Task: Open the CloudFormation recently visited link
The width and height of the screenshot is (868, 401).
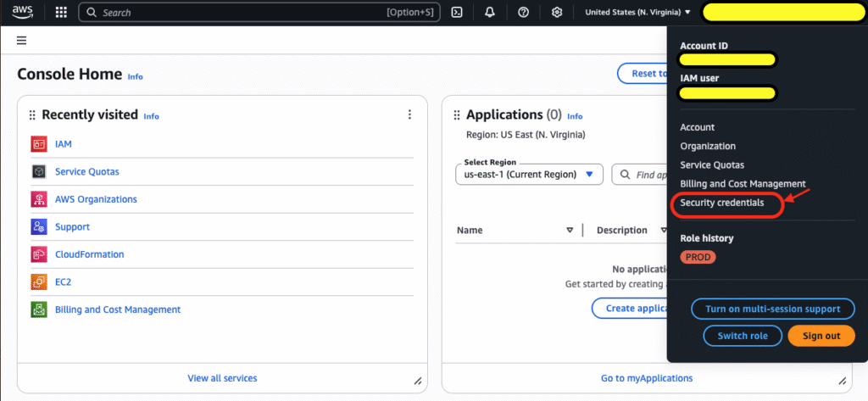Action: click(89, 254)
